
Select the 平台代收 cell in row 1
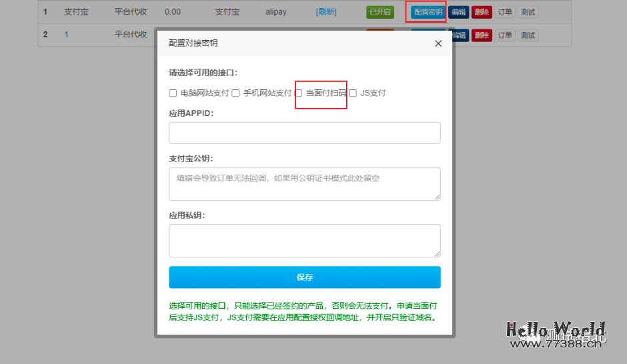point(131,12)
